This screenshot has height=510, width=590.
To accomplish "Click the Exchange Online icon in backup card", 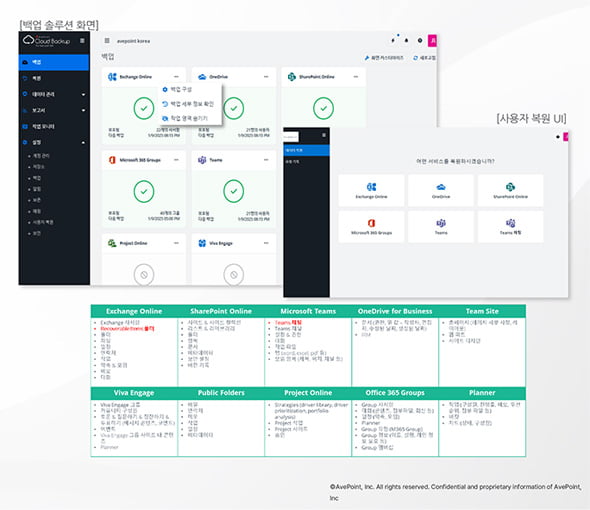I will tap(112, 77).
